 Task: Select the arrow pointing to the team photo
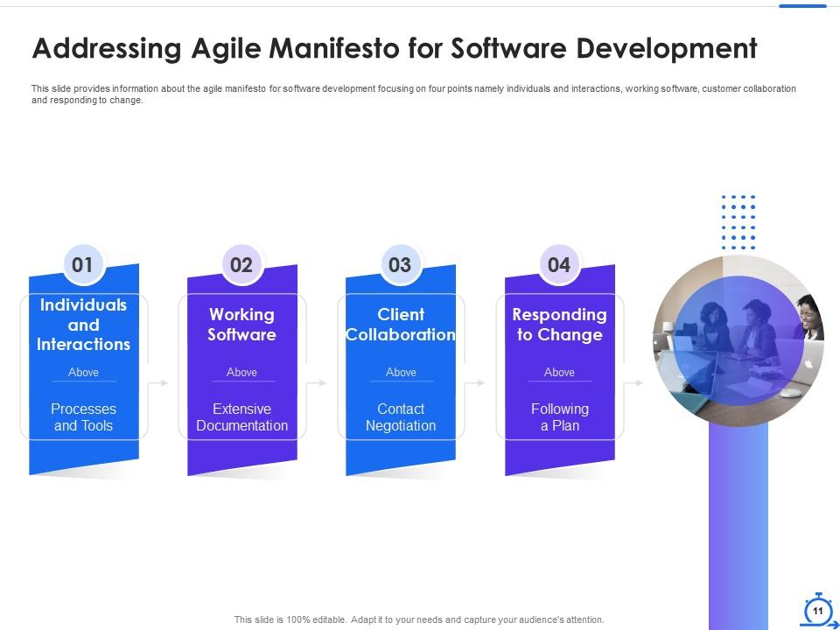point(635,382)
